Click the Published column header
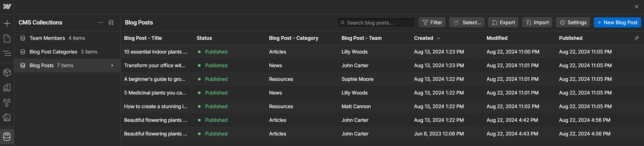 tap(571, 38)
